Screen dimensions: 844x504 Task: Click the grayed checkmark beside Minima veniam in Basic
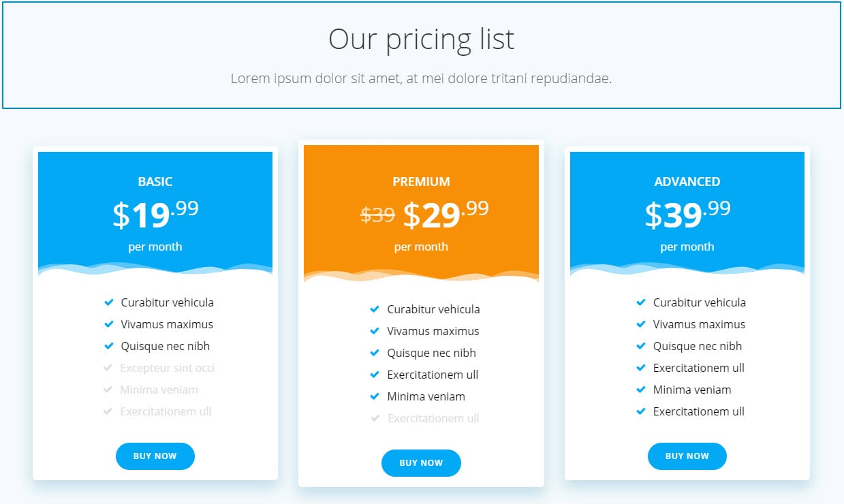(x=109, y=390)
